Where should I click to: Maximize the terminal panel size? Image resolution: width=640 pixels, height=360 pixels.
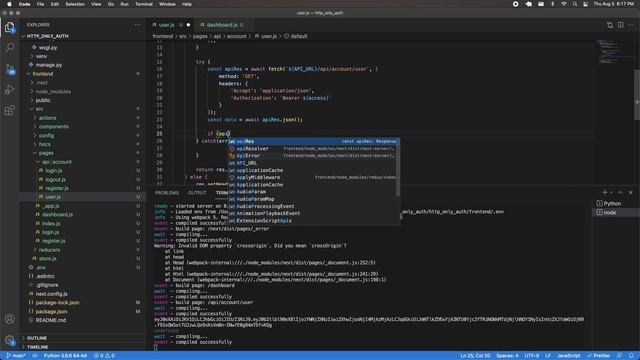pyautogui.click(x=620, y=192)
